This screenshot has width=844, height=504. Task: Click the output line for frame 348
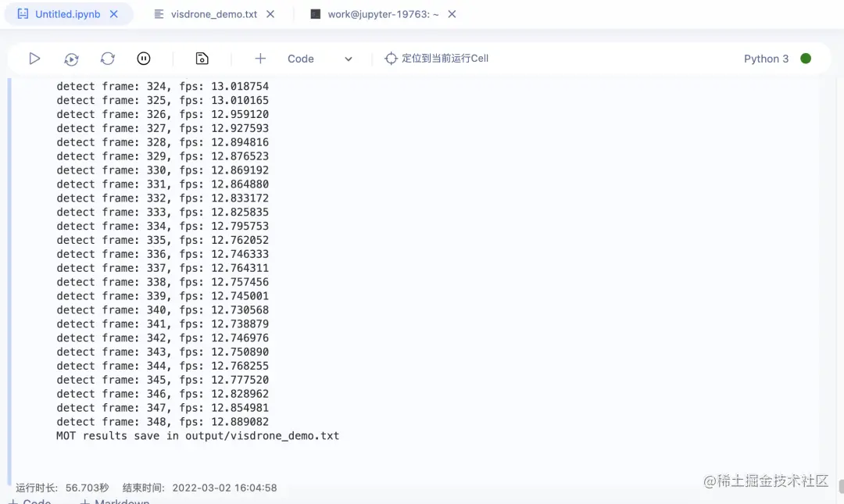coord(162,422)
